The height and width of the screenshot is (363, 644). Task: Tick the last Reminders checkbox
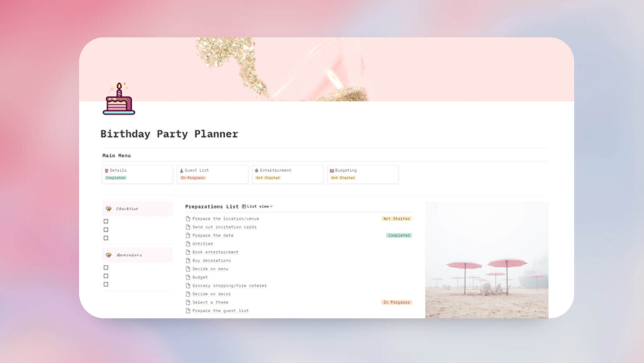coord(106,284)
